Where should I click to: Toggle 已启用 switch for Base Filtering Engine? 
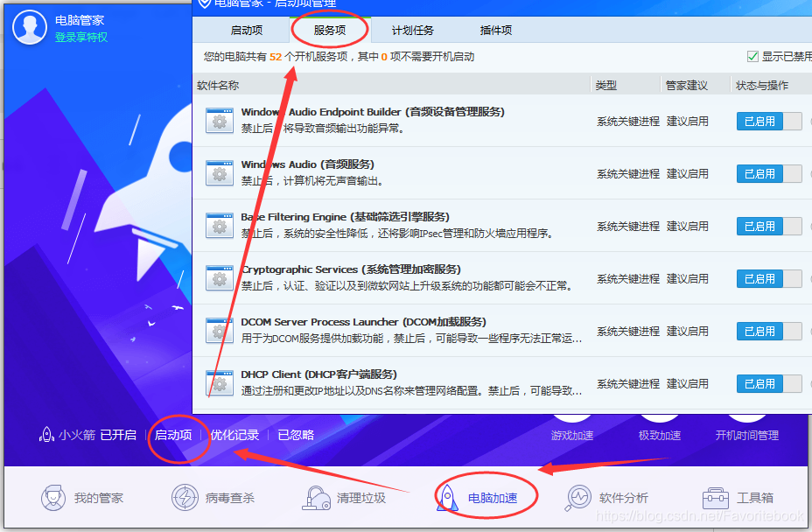[x=769, y=226]
